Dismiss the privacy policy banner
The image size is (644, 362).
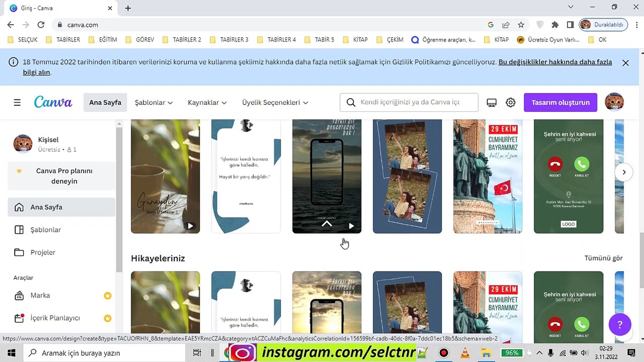tap(625, 63)
